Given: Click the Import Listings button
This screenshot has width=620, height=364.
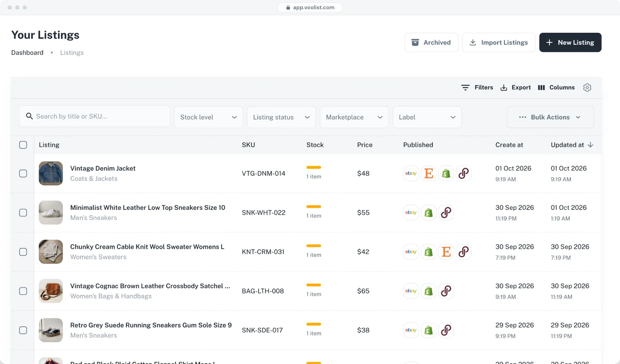Looking at the screenshot, I should (499, 43).
